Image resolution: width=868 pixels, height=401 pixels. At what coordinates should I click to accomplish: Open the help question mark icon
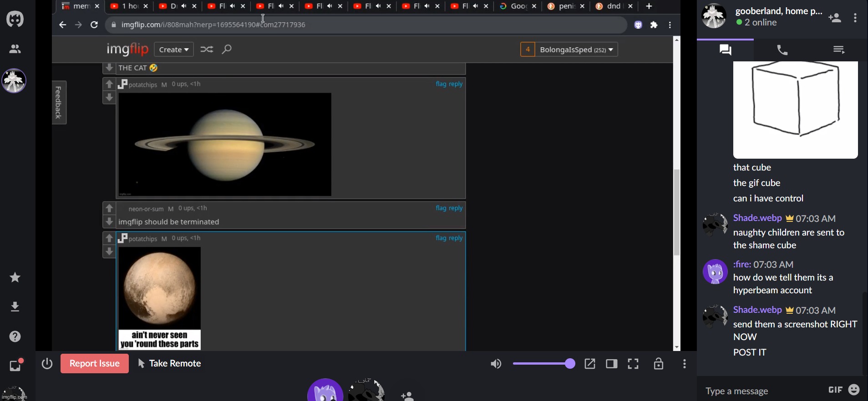coord(15,336)
